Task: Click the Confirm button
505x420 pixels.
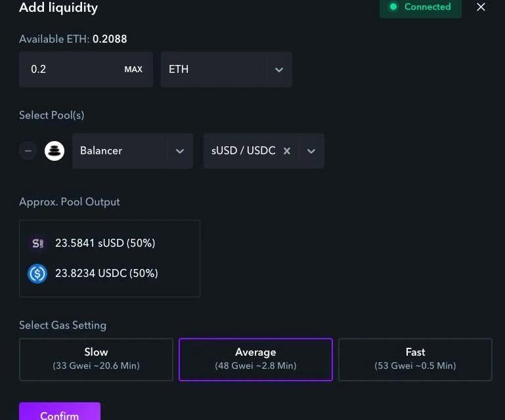Action: (x=60, y=412)
